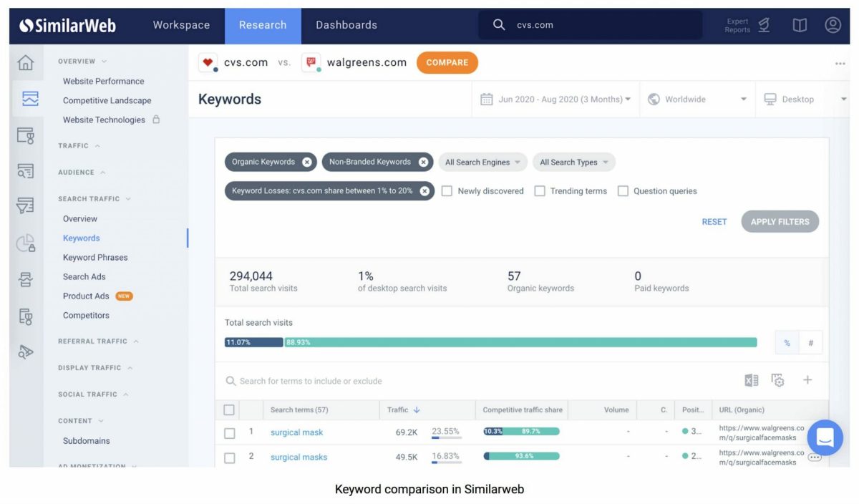Image resolution: width=859 pixels, height=504 pixels.
Task: Click the home icon in left sidebar
Action: point(25,63)
